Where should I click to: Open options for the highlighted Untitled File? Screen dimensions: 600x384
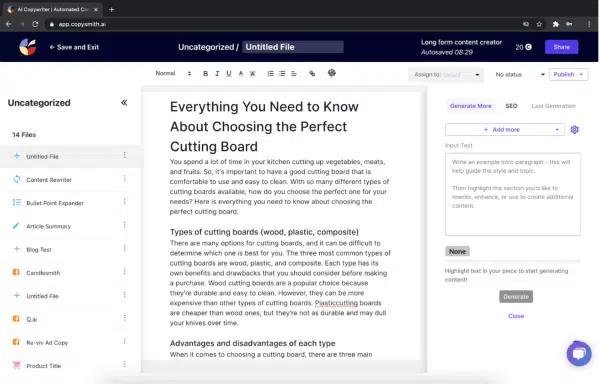pyautogui.click(x=125, y=155)
